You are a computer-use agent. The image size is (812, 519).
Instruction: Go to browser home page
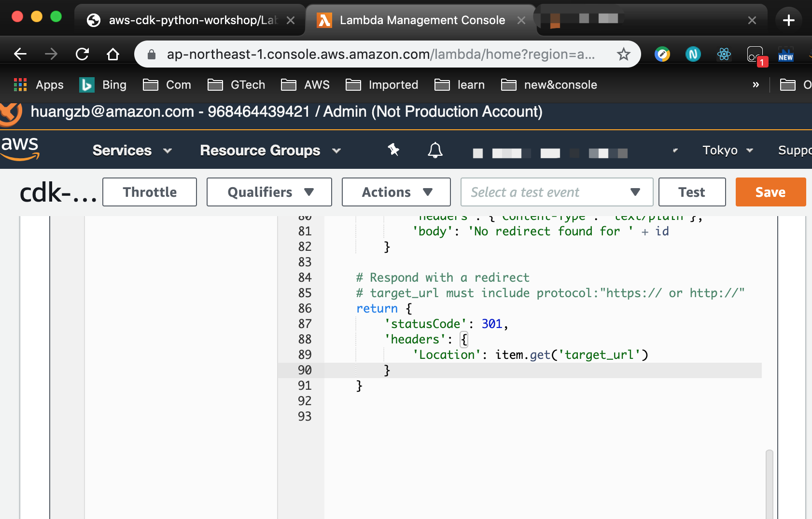coord(113,54)
